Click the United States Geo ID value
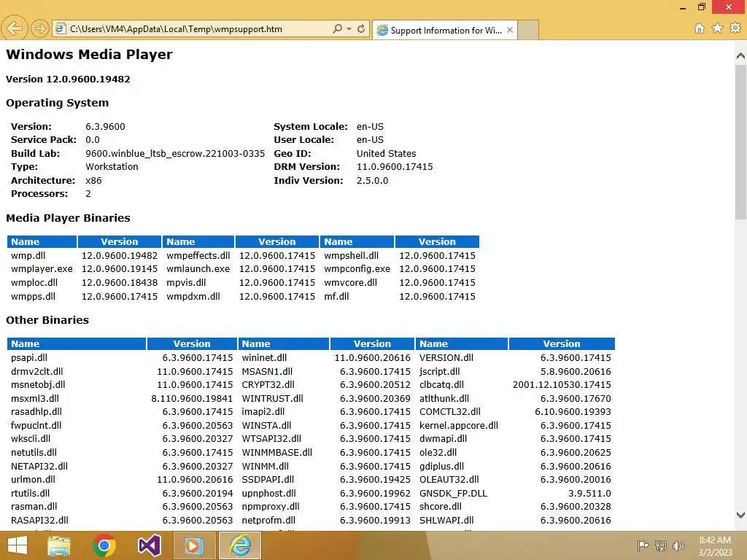The width and height of the screenshot is (747, 560). click(386, 153)
